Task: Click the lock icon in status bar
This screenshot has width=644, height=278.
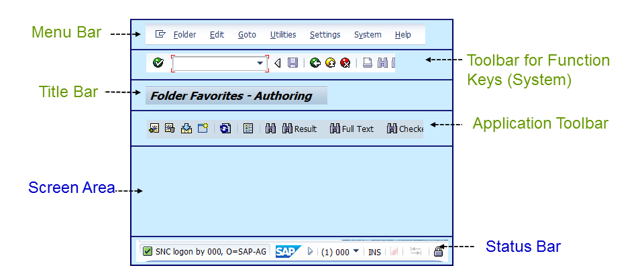Action: (x=438, y=252)
